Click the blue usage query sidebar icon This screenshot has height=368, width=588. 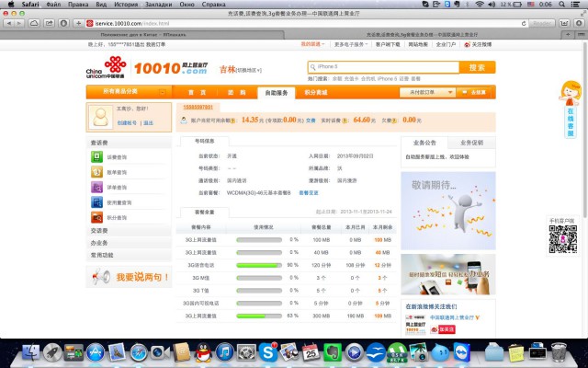tap(96, 202)
